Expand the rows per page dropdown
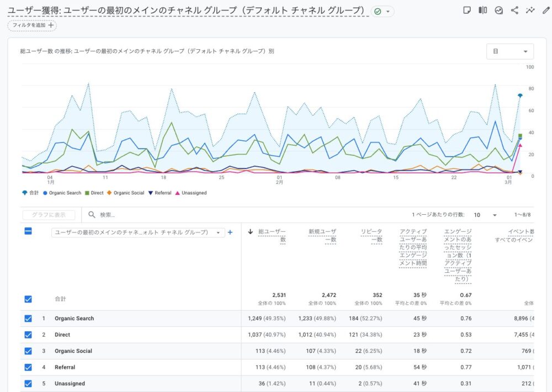The image size is (552, 392). tap(486, 215)
